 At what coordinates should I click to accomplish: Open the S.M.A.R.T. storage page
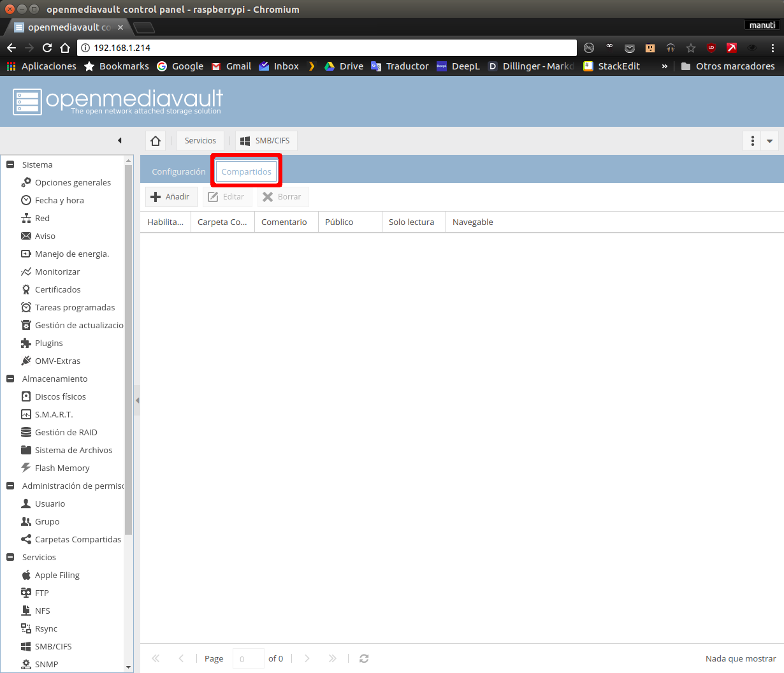pyautogui.click(x=54, y=414)
